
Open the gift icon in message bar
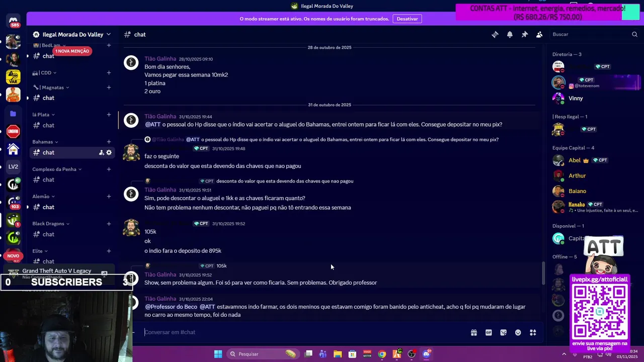(x=473, y=332)
